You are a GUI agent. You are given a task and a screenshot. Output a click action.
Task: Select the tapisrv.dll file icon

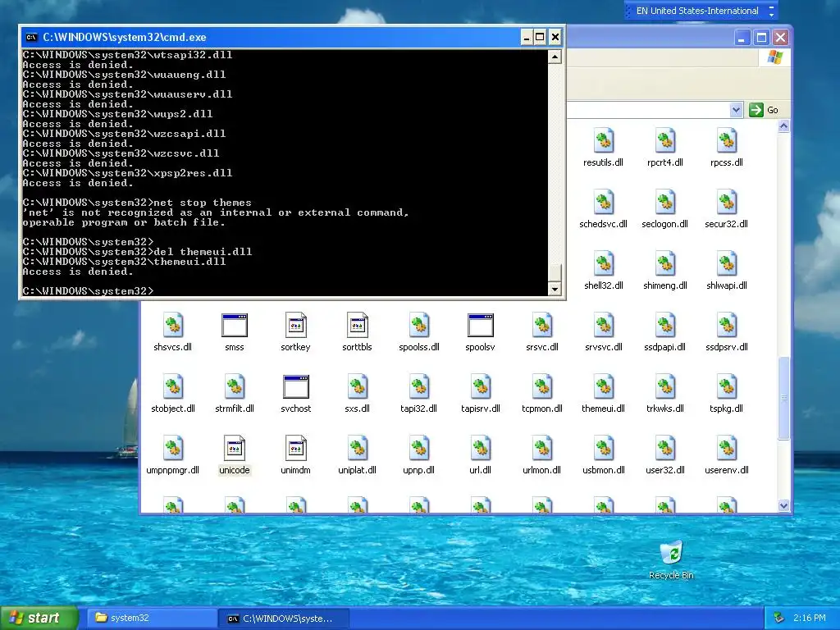click(x=481, y=387)
